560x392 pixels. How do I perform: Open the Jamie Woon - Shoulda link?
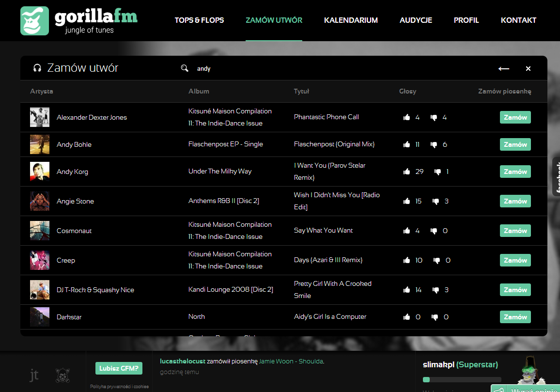[291, 361]
